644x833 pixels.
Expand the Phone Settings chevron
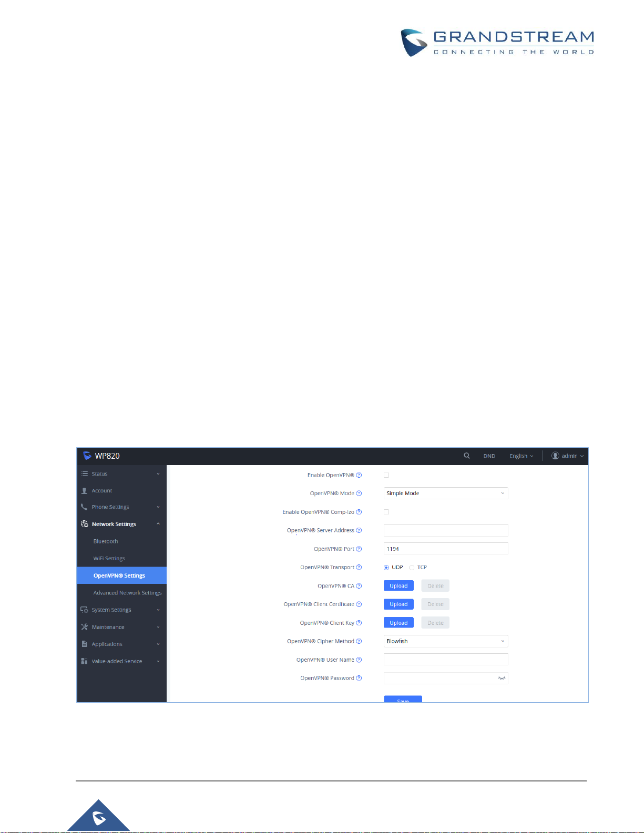[158, 507]
